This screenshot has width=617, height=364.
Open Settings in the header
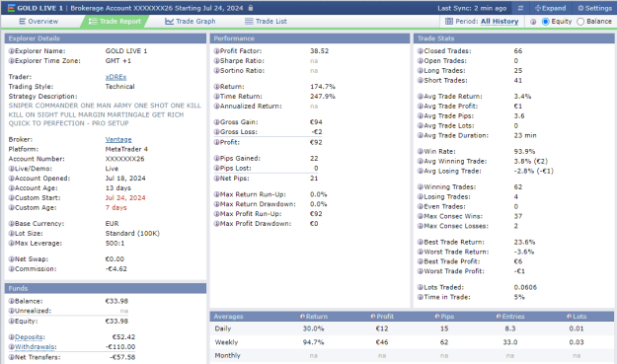tap(594, 8)
